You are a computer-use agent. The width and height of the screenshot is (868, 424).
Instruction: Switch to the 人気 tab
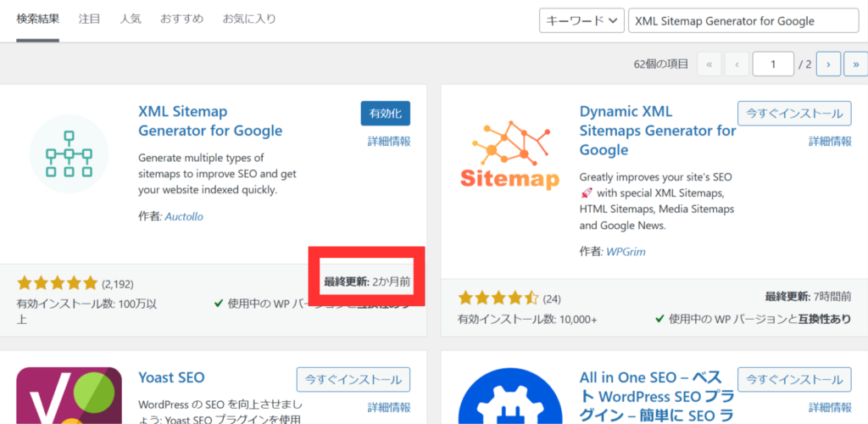[x=131, y=19]
